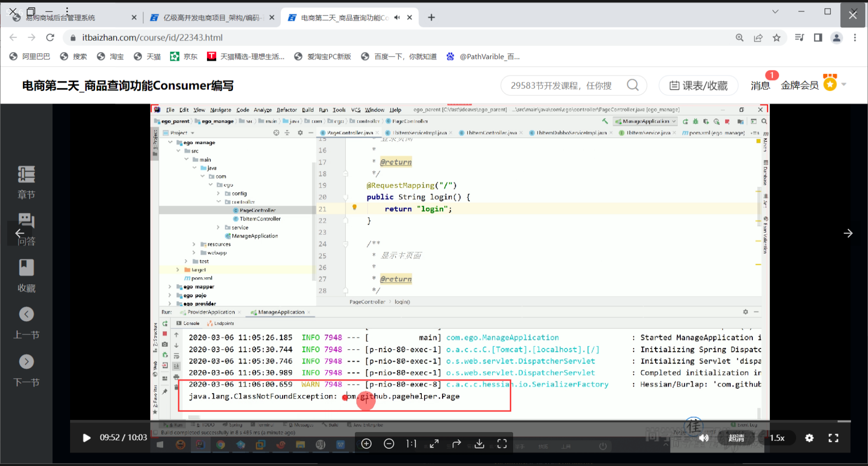
Task: Go to next lesson 下一节
Action: 26,371
